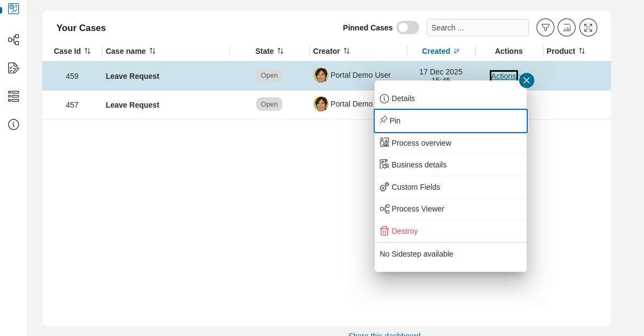
Task: Open the Share this dashboard link
Action: (x=384, y=334)
